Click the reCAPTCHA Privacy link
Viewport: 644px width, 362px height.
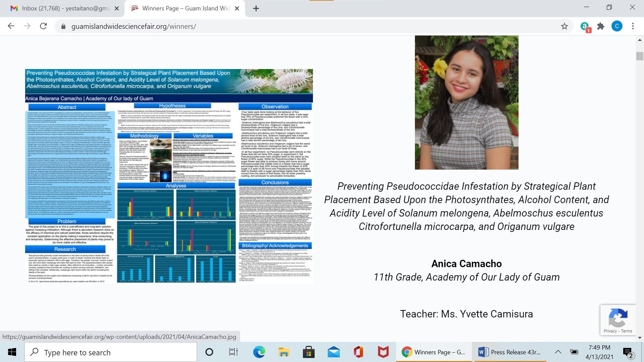pos(610,331)
